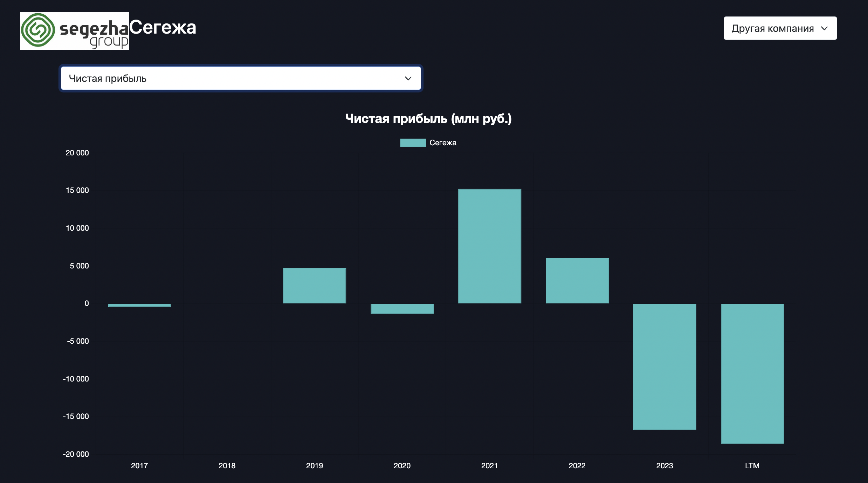Click the chart title Чистая прибыль (млн руб.)
The image size is (868, 483).
[428, 119]
